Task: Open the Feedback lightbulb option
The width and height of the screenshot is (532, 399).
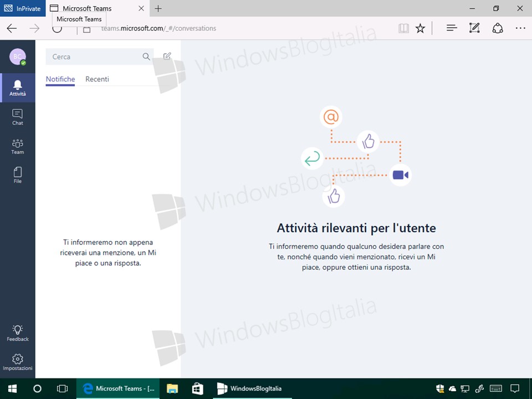Action: pos(18,333)
